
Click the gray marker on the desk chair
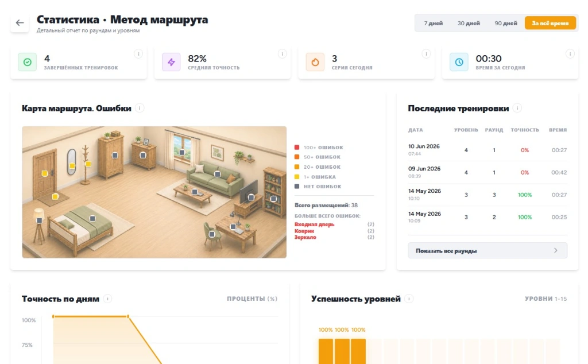tap(212, 234)
